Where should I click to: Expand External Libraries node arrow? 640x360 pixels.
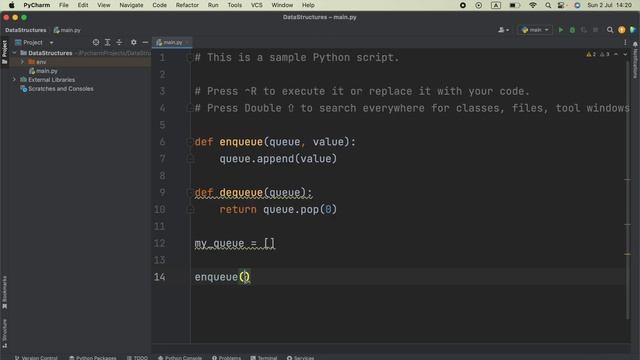point(15,80)
